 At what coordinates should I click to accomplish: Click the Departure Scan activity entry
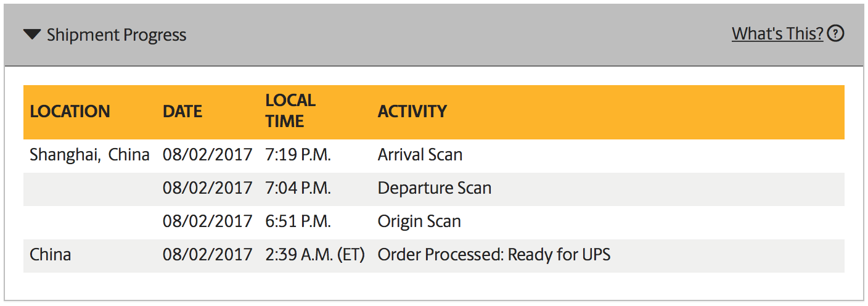(435, 188)
